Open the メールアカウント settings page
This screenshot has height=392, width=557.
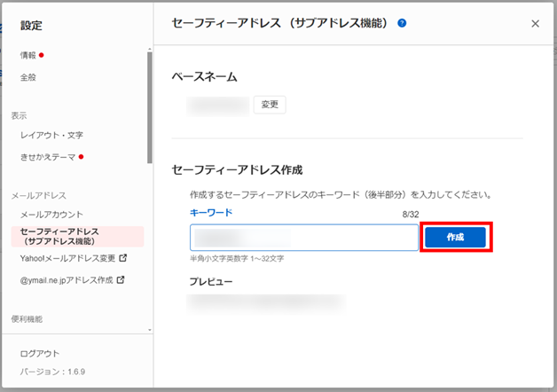coord(51,214)
